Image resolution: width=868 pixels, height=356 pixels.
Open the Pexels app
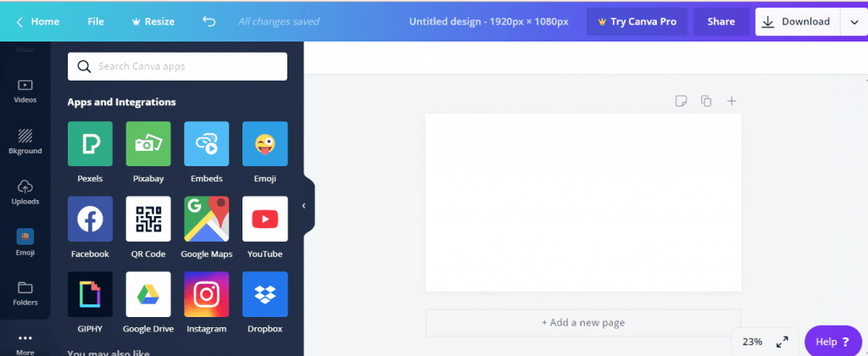tap(90, 144)
